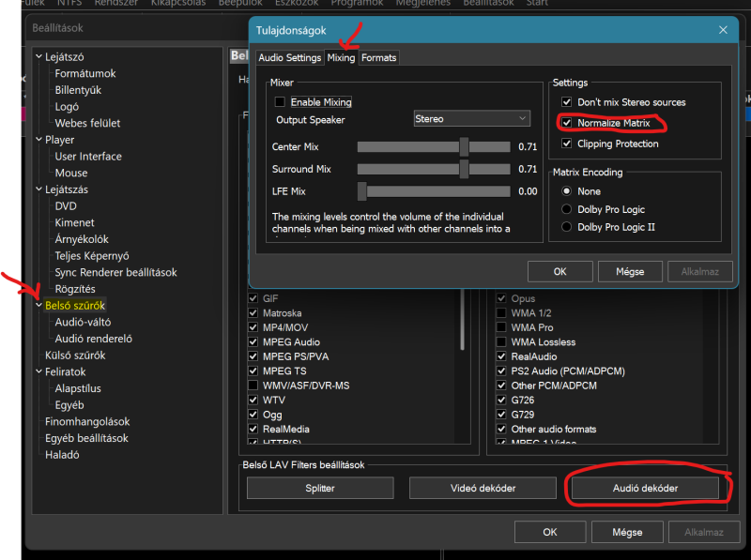Select Audió renderelő tree item
The image size is (751, 560).
pos(93,339)
